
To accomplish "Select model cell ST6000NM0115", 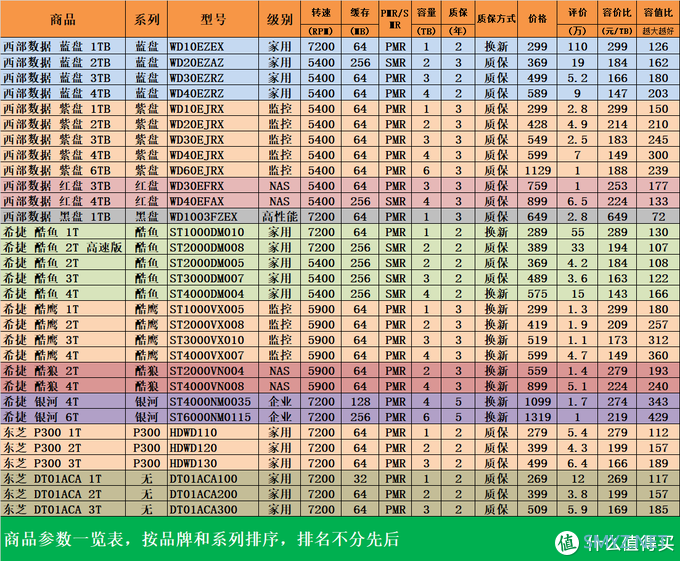I will tap(213, 417).
